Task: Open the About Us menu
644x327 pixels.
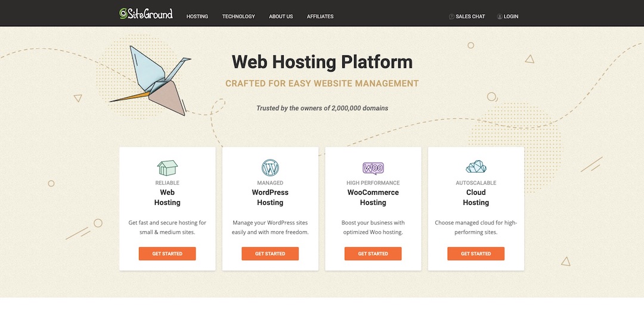Action: (x=281, y=17)
